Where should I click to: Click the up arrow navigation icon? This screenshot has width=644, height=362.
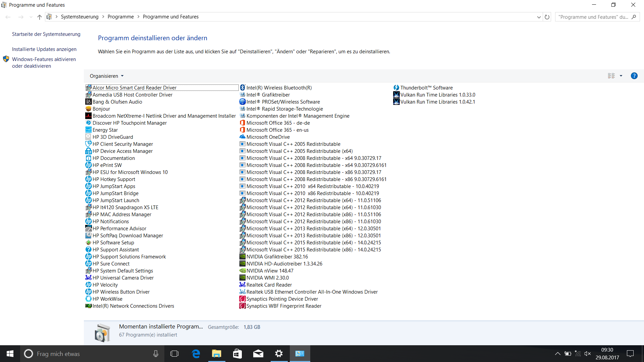click(40, 17)
